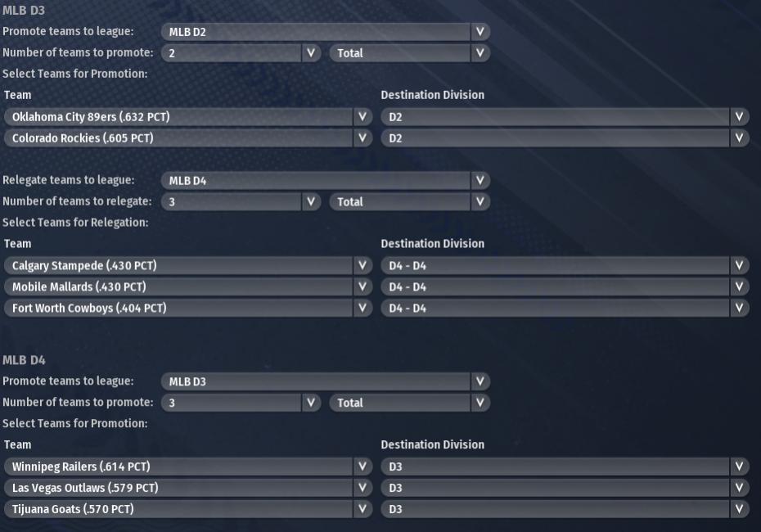Open MLB D3 promote-to-league dropdown showing MLB D2
This screenshot has width=761, height=532.
324,32
